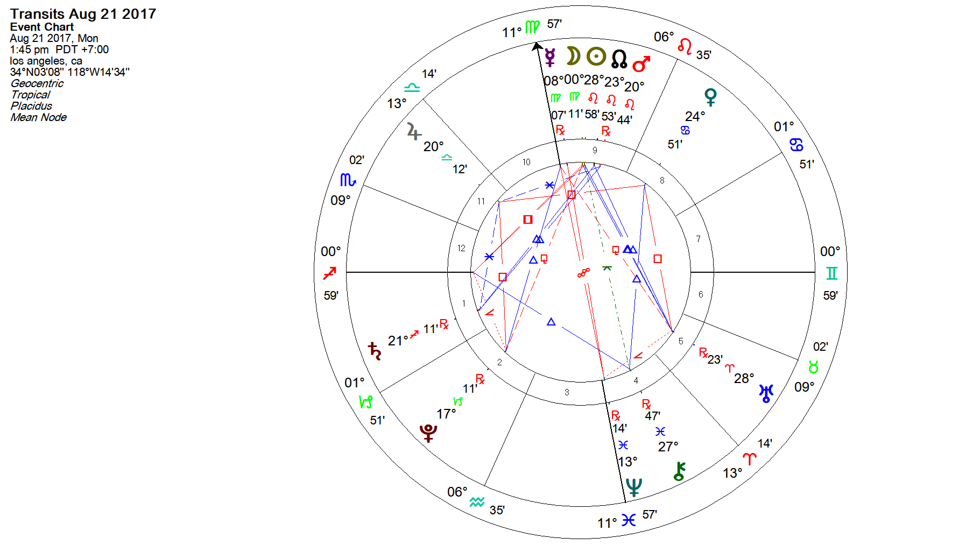Click the Mercury planet glyph
The width and height of the screenshot is (980, 545).
click(x=550, y=56)
